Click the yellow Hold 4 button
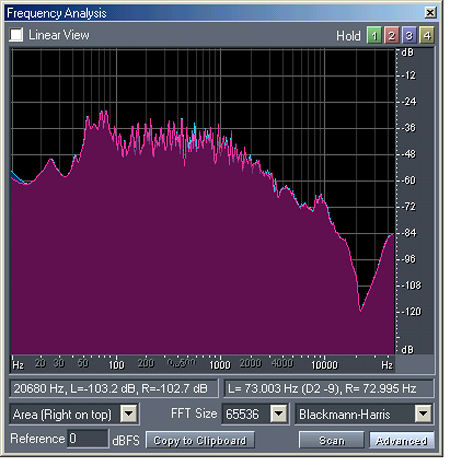The width and height of the screenshot is (450, 466). tap(427, 35)
